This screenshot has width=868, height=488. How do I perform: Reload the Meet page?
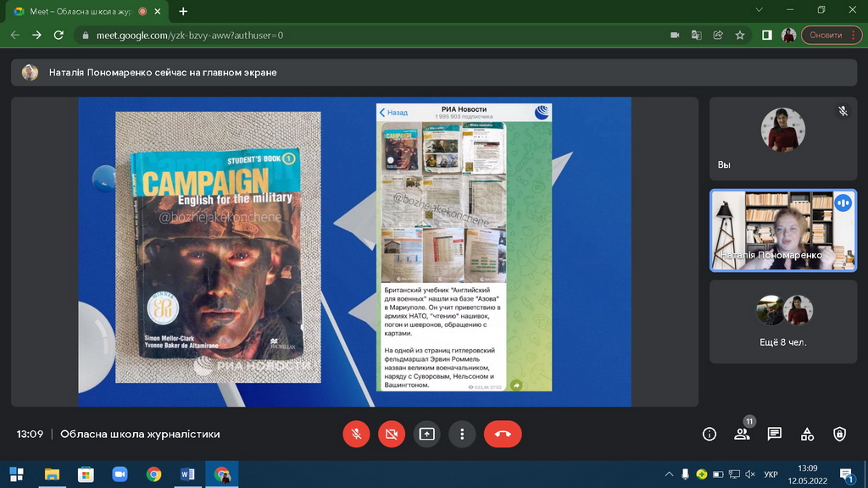pos(58,35)
